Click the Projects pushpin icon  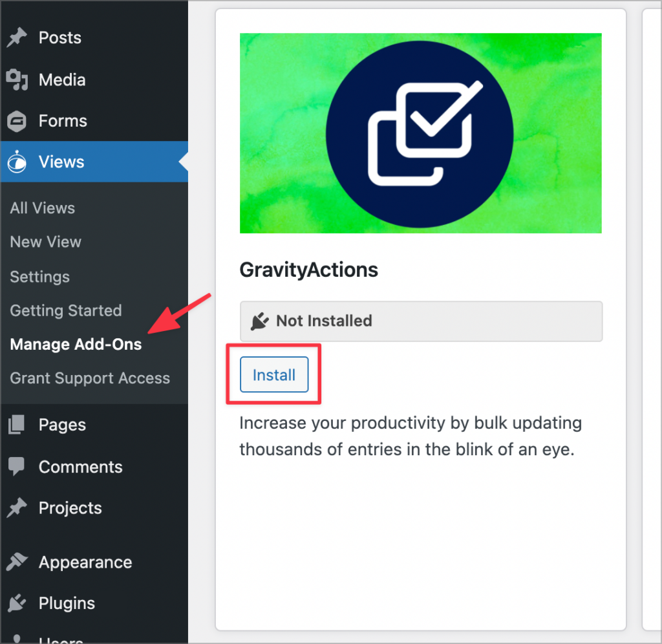coord(17,508)
